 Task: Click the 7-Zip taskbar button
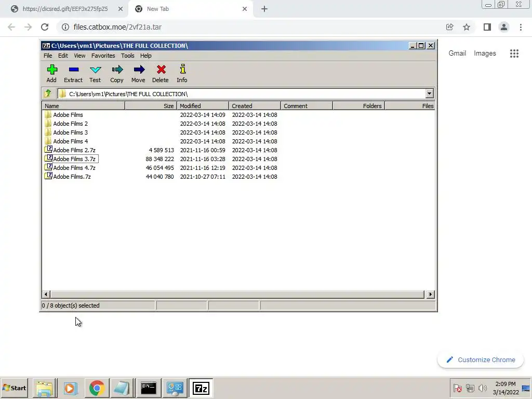(x=201, y=388)
